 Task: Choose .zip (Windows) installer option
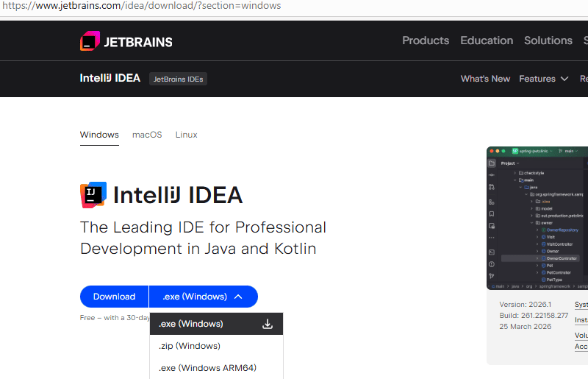click(216, 346)
